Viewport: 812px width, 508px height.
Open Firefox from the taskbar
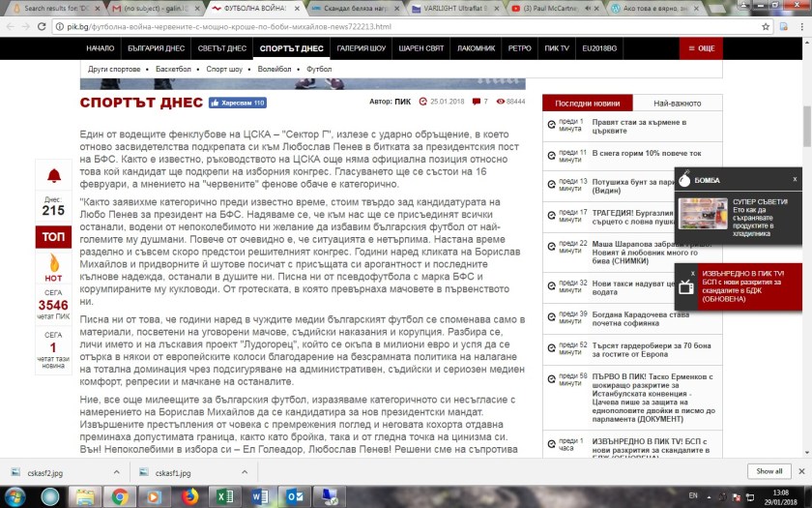pos(190,496)
